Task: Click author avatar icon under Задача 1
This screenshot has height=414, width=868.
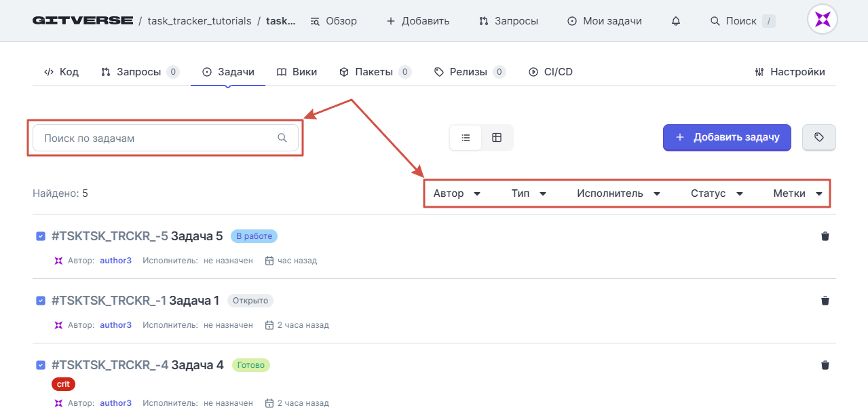Action: [58, 325]
